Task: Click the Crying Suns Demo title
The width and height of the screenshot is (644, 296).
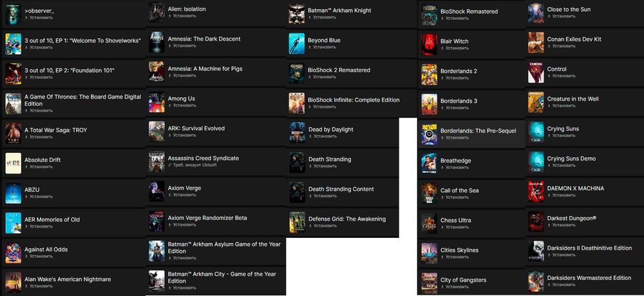Action: 571,159
